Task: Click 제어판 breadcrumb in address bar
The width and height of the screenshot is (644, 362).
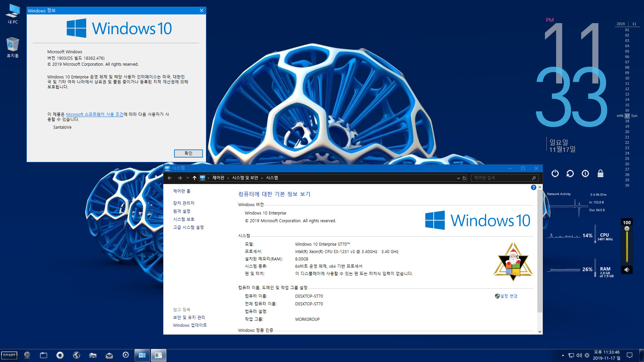Action: pos(218,178)
